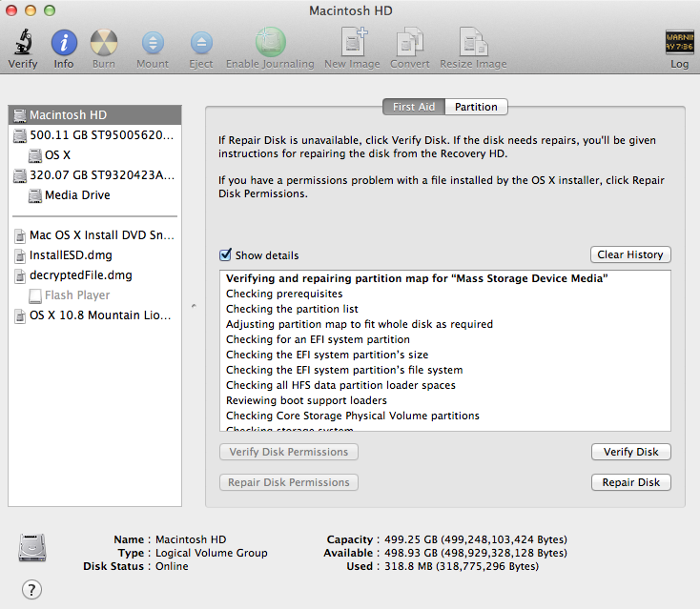The width and height of the screenshot is (700, 609).
Task: Click log line 'Checking for an EFI system partition'
Action: [x=318, y=339]
